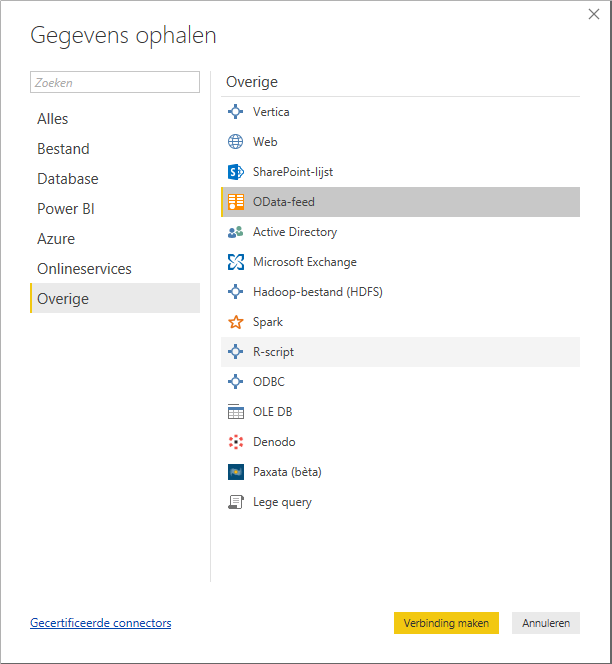
Task: Click the Lege query scroll icon
Action: pos(235,502)
